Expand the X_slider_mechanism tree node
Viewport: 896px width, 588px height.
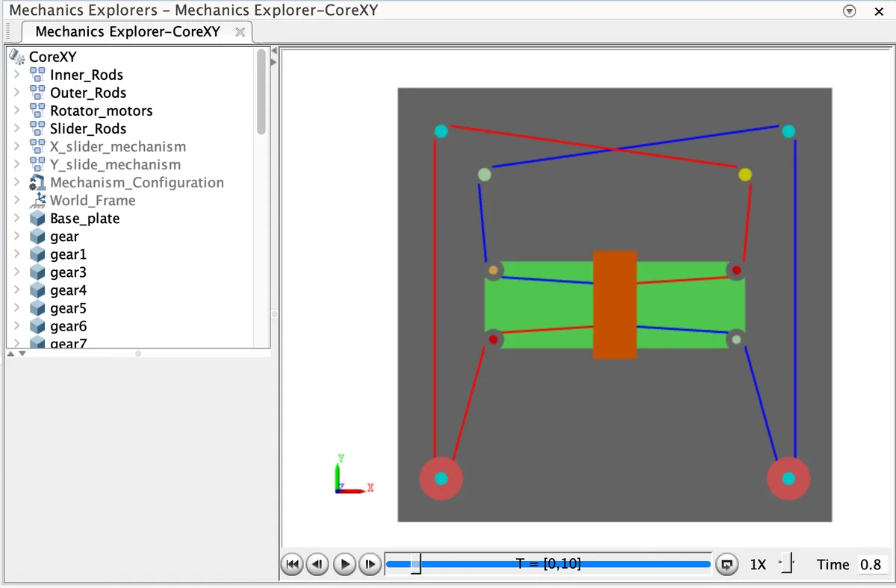tap(16, 146)
